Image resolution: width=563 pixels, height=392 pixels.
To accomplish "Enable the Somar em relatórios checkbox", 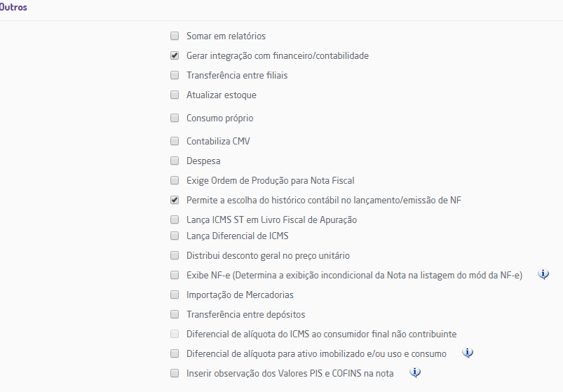I will pos(175,36).
